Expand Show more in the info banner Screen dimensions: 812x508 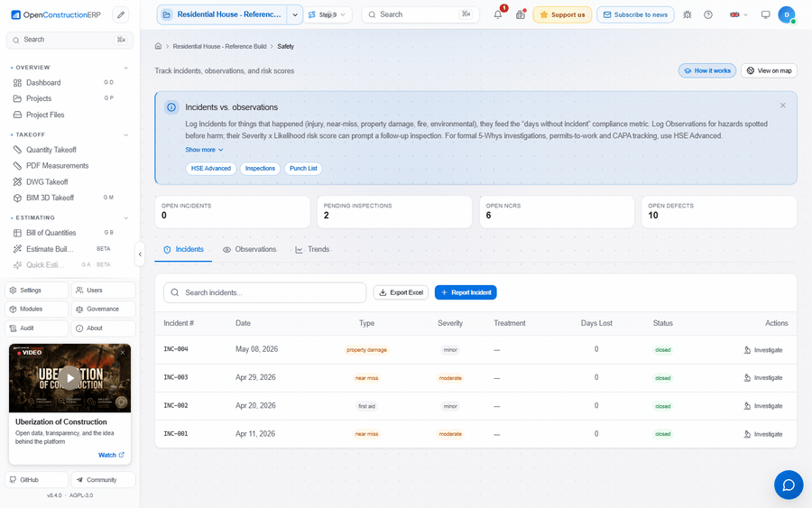[204, 150]
